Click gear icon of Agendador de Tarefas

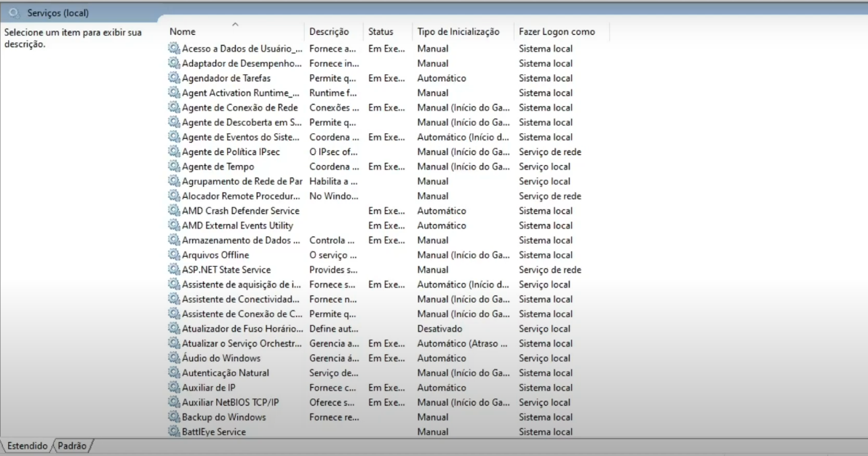click(174, 78)
